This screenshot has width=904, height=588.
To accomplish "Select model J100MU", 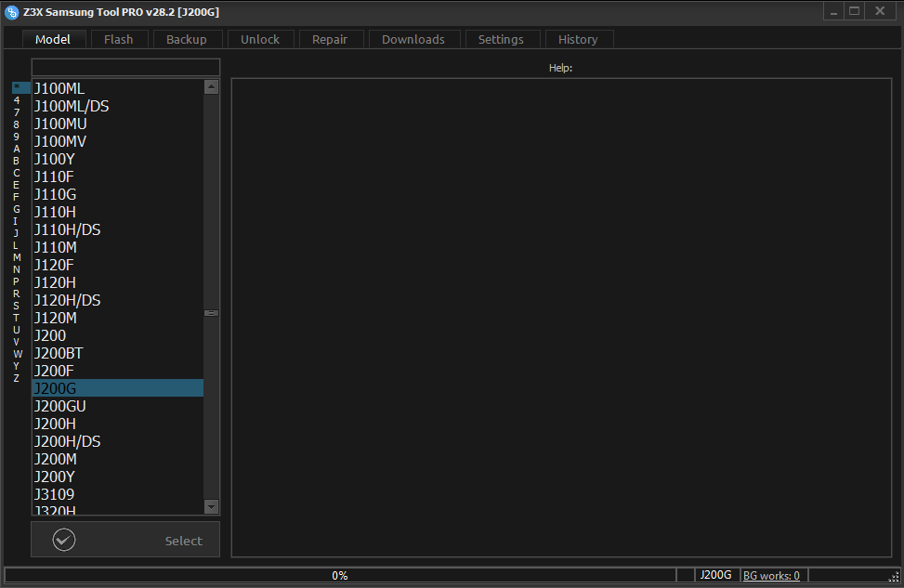I will tap(118, 124).
